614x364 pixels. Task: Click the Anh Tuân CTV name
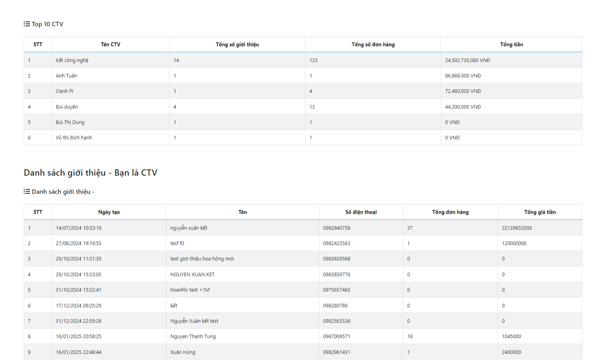pos(66,76)
